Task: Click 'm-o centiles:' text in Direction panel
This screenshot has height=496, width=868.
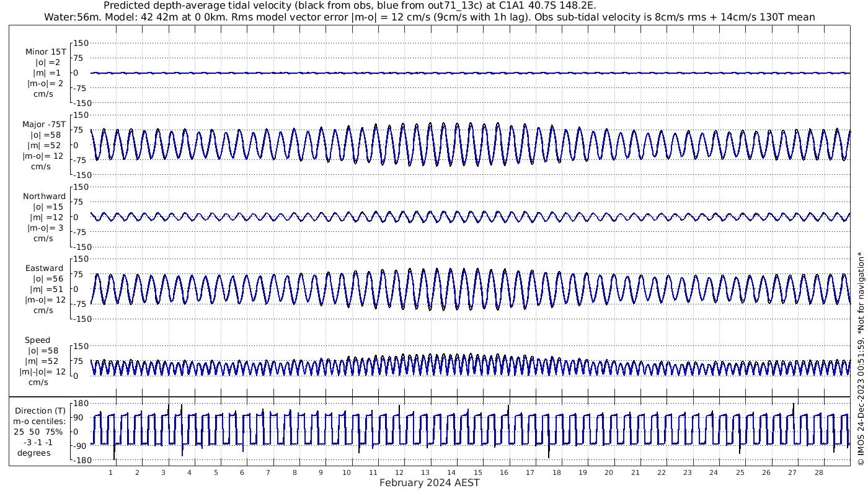Action: pos(40,421)
